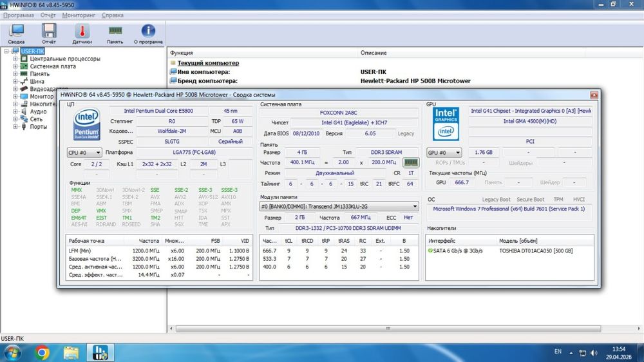The height and width of the screenshot is (362, 644).
Task: Open the Справка menu
Action: [x=112, y=15]
